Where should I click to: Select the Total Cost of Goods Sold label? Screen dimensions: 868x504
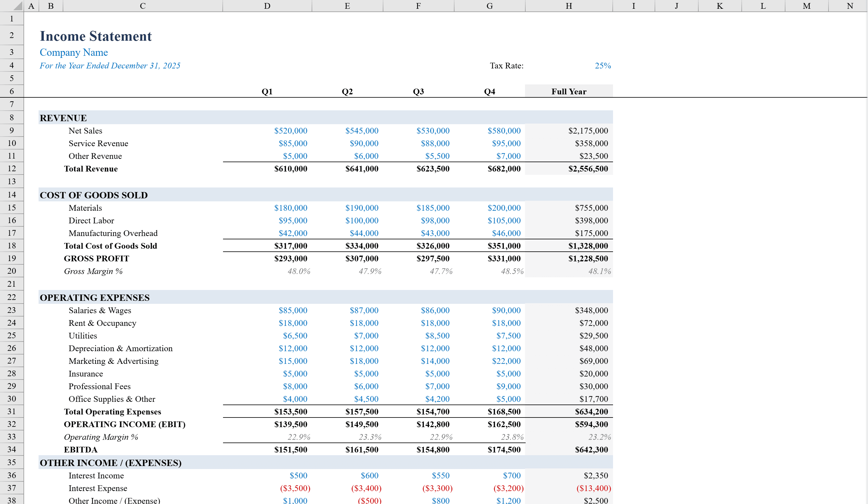point(110,246)
